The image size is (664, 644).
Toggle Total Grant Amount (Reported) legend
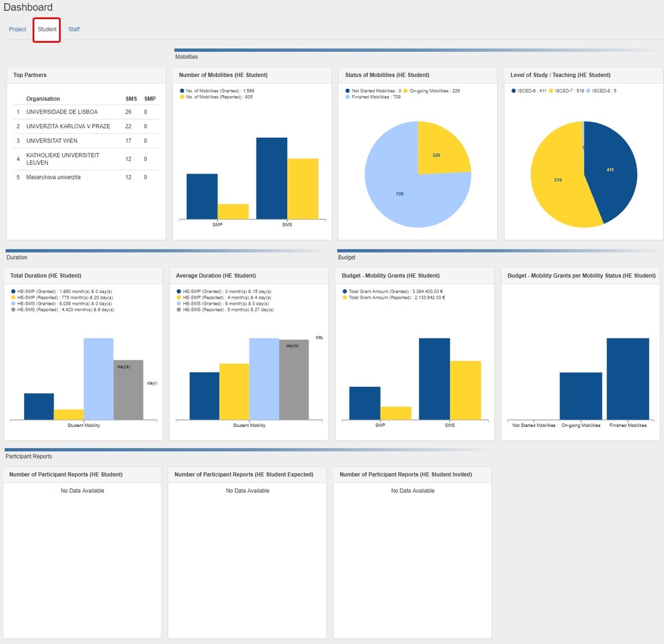tap(345, 298)
